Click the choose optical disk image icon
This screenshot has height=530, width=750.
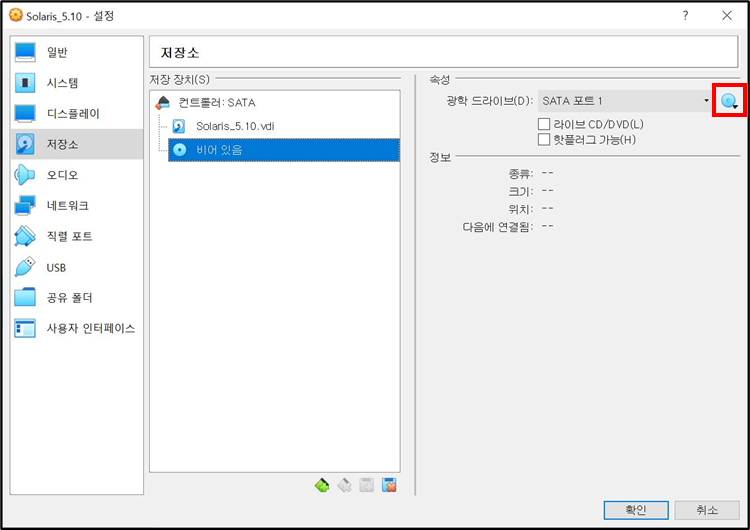point(729,100)
